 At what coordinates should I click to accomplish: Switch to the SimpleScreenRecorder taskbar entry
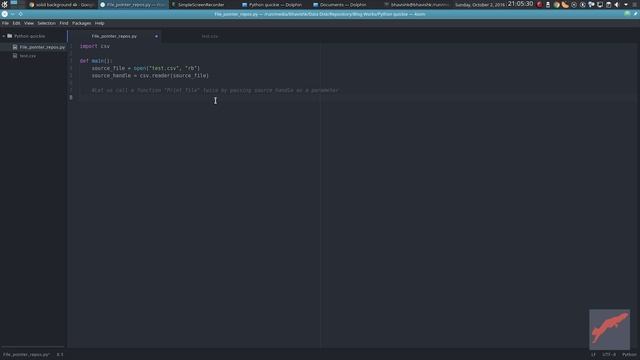coord(202,5)
